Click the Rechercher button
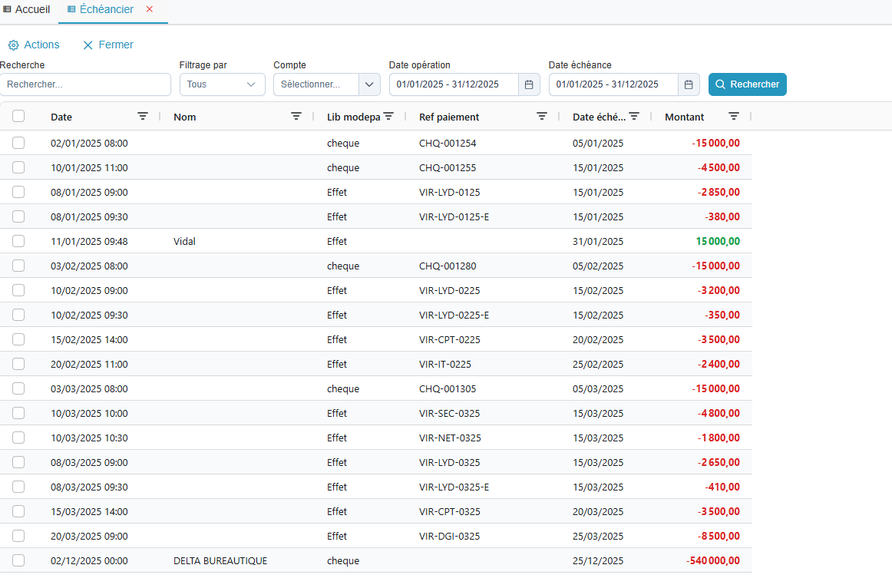892x588 pixels. (747, 84)
